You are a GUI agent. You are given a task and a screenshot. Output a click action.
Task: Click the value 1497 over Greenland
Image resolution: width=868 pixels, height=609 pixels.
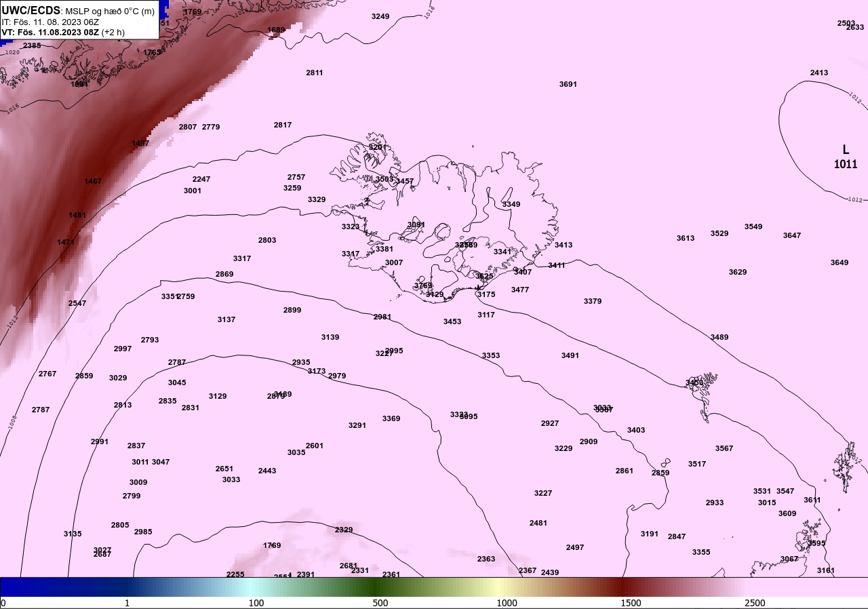pyautogui.click(x=140, y=143)
